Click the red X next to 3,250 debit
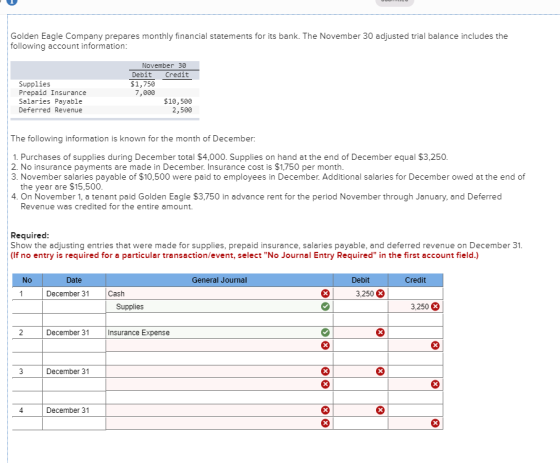Screen dimensions: 560x463 point(380,294)
